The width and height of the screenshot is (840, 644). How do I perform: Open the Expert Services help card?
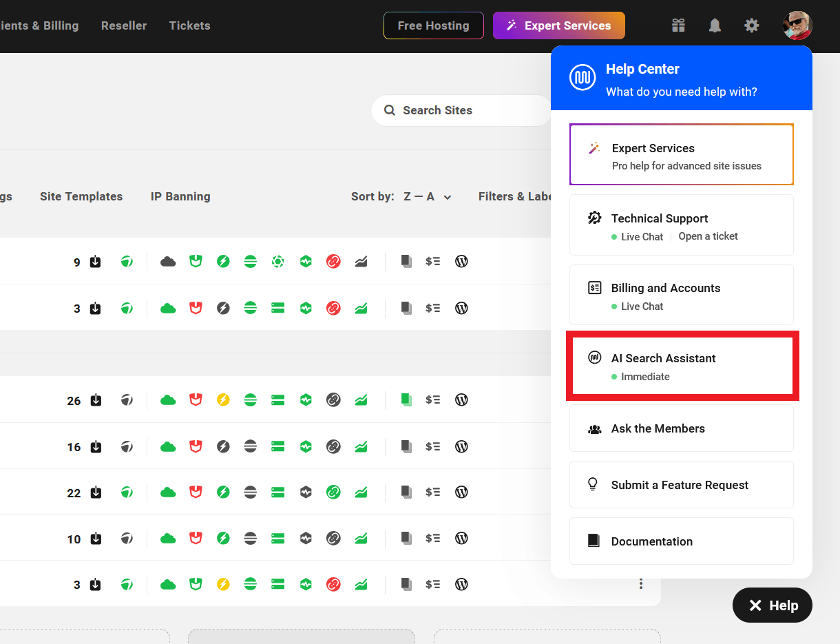[x=682, y=154]
